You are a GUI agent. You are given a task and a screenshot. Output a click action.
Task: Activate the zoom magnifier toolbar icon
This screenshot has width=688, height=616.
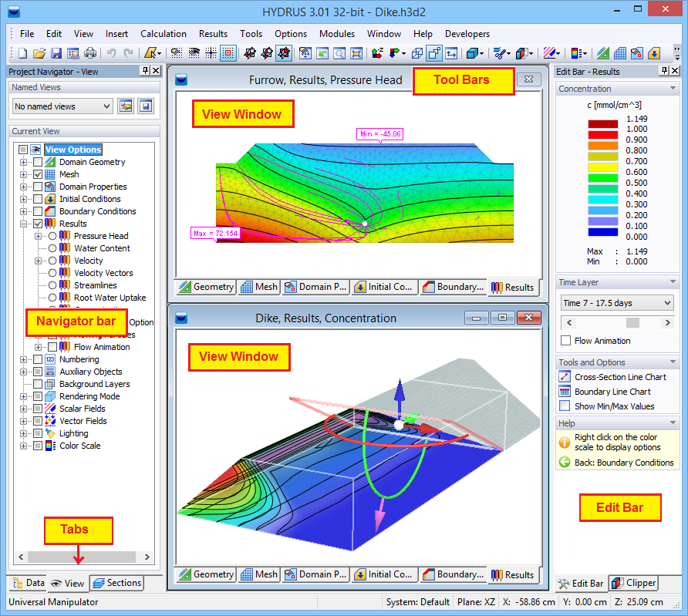click(x=339, y=53)
